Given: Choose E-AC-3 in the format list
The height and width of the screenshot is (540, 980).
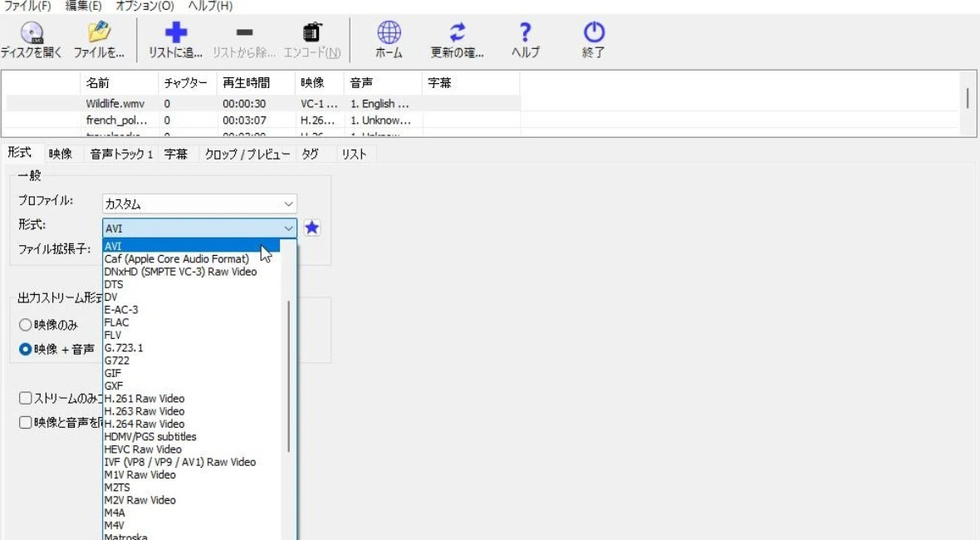Looking at the screenshot, I should (x=191, y=309).
